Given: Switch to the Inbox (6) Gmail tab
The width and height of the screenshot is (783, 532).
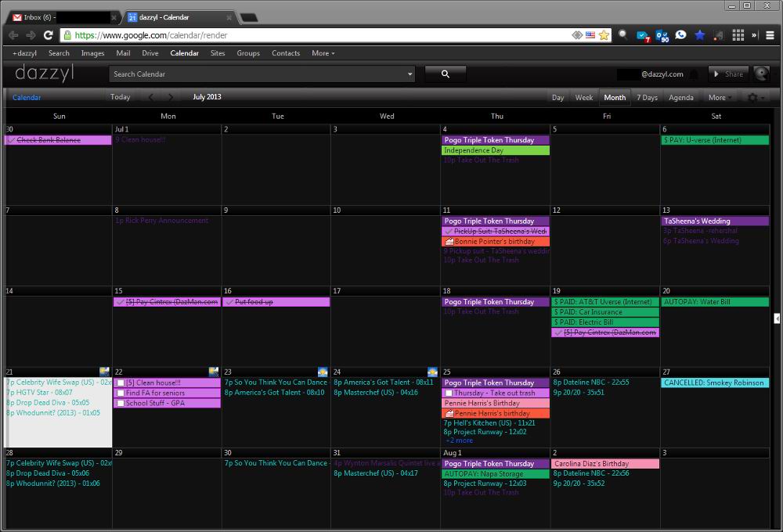Looking at the screenshot, I should (x=64, y=17).
